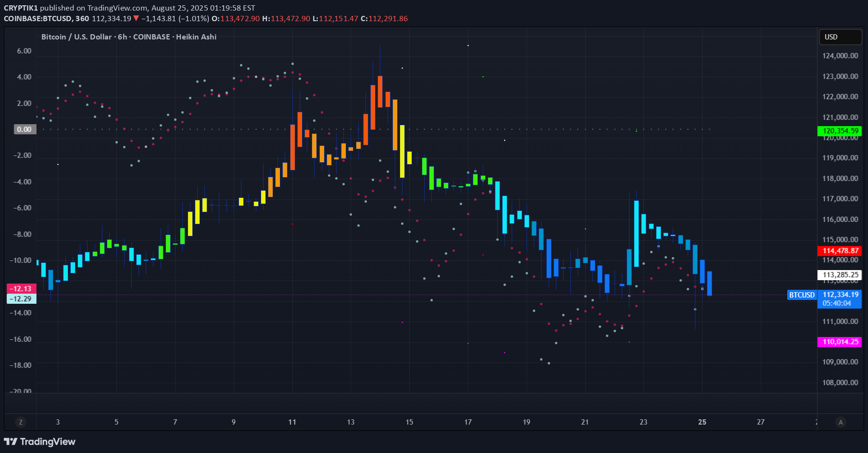This screenshot has height=453, width=868.
Task: Click the chart title Bitcoin / U.S. Dollar
Action: [76, 37]
